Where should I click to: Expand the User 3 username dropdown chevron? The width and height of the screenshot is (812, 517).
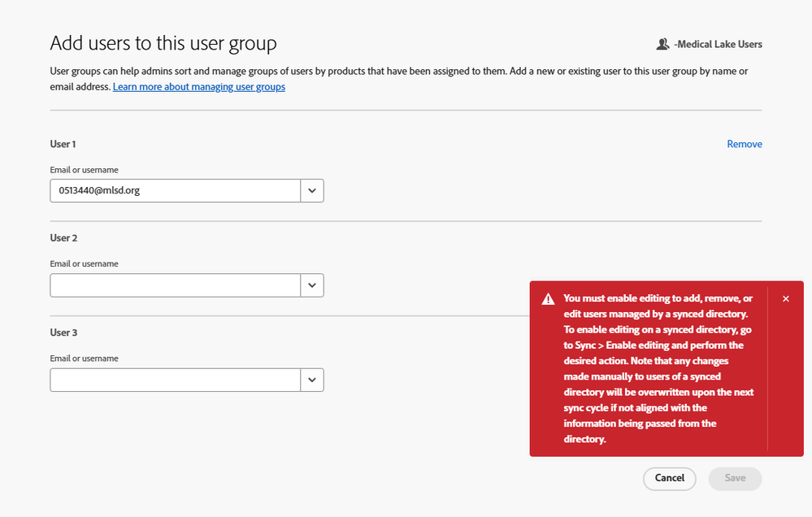(312, 380)
